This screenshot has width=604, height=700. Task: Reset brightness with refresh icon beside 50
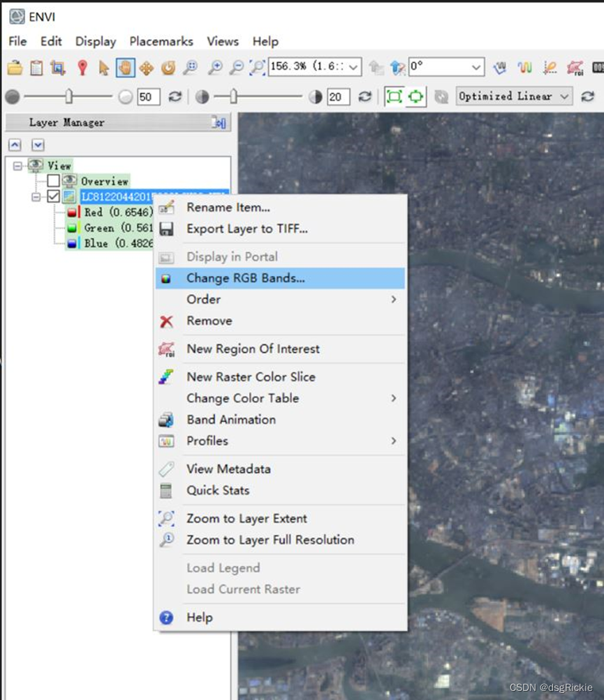pyautogui.click(x=175, y=96)
